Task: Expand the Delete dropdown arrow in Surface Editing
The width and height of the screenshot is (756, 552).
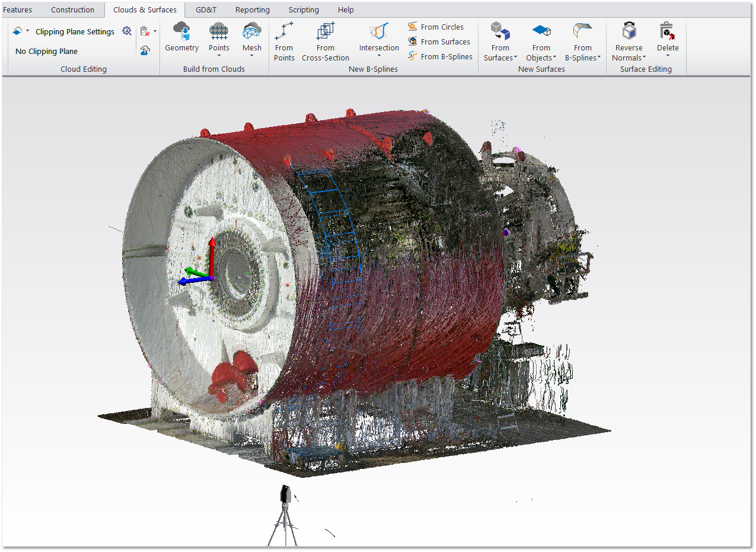Action: pyautogui.click(x=668, y=56)
